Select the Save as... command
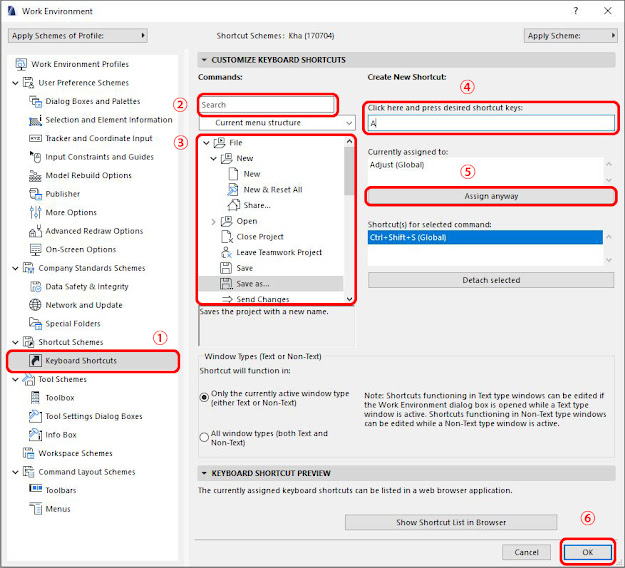 (x=271, y=284)
